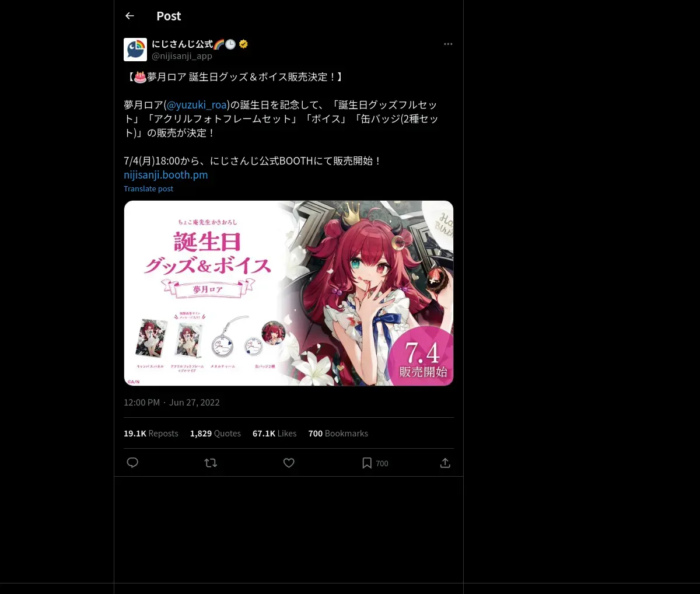Open the three-dot more options menu
The height and width of the screenshot is (594, 700).
pyautogui.click(x=448, y=44)
